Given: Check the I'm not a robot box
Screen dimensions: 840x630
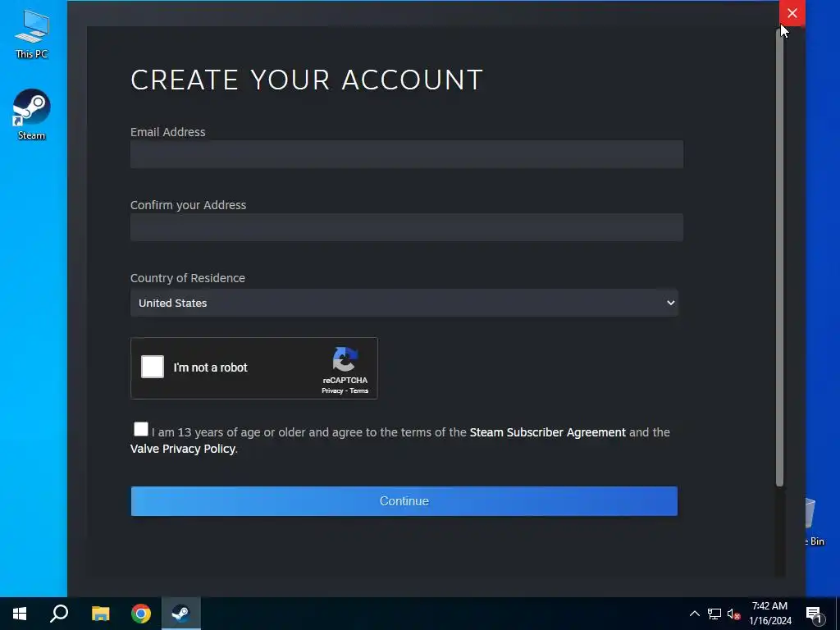Looking at the screenshot, I should point(152,367).
